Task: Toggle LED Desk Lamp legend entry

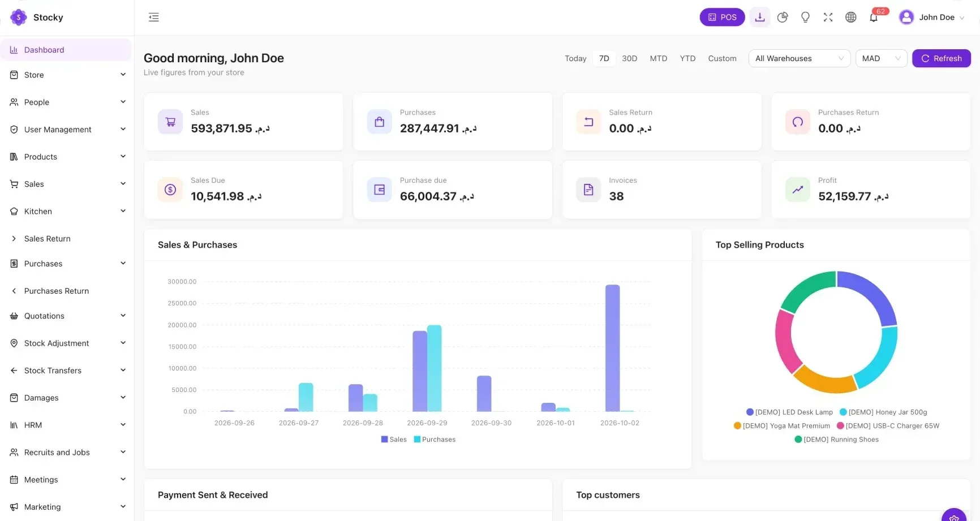Action: click(789, 412)
